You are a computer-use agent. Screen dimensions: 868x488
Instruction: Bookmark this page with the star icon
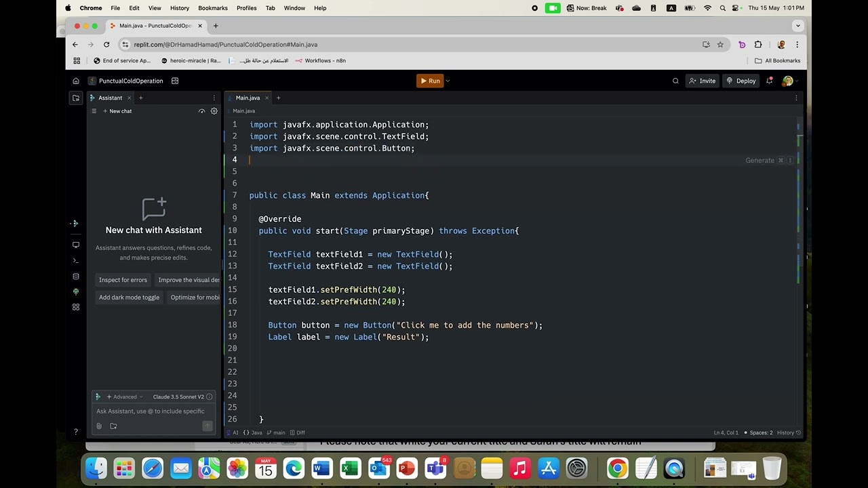coord(720,45)
